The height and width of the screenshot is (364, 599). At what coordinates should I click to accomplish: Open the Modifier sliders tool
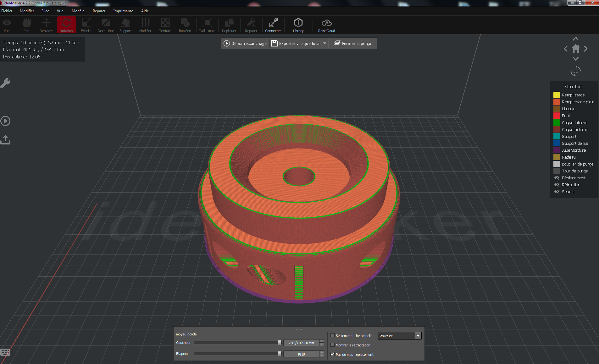(145, 25)
